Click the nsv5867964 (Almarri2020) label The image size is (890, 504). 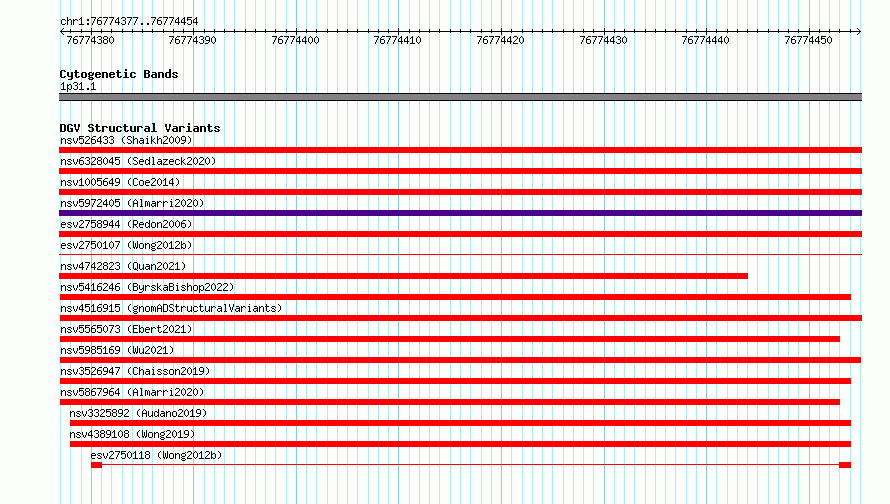pyautogui.click(x=132, y=392)
